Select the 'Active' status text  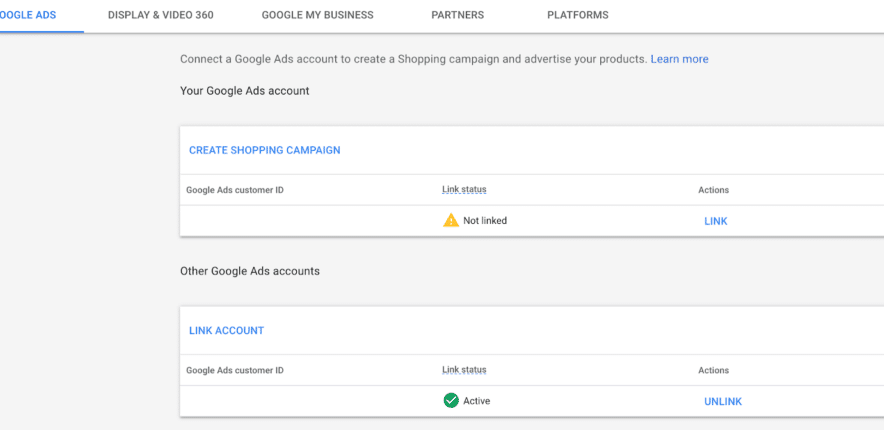click(476, 401)
